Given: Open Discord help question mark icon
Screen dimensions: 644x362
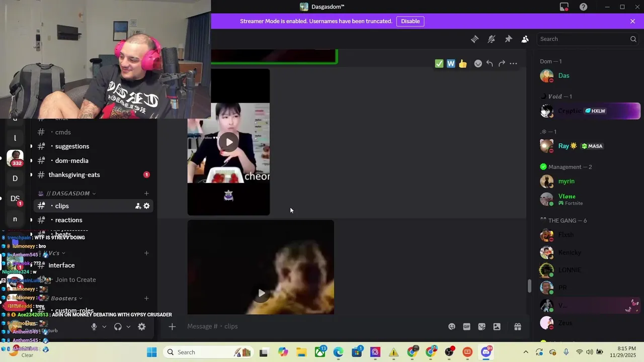Looking at the screenshot, I should pyautogui.click(x=583, y=7).
